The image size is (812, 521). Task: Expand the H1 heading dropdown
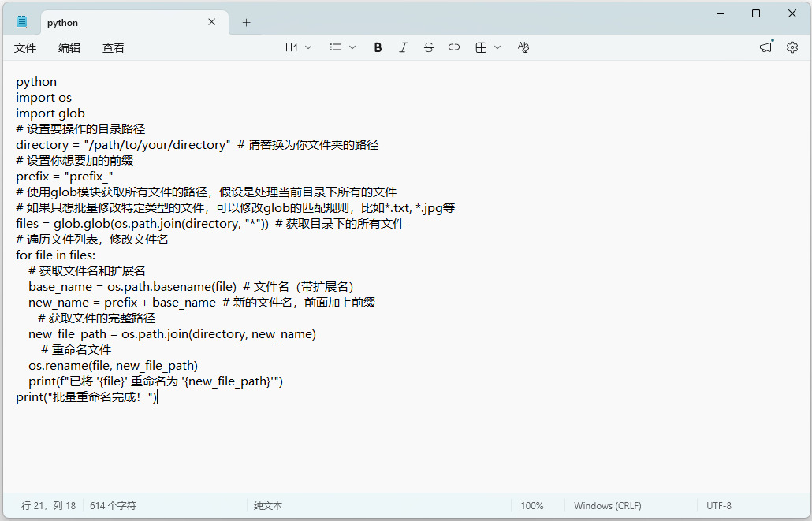pos(298,47)
